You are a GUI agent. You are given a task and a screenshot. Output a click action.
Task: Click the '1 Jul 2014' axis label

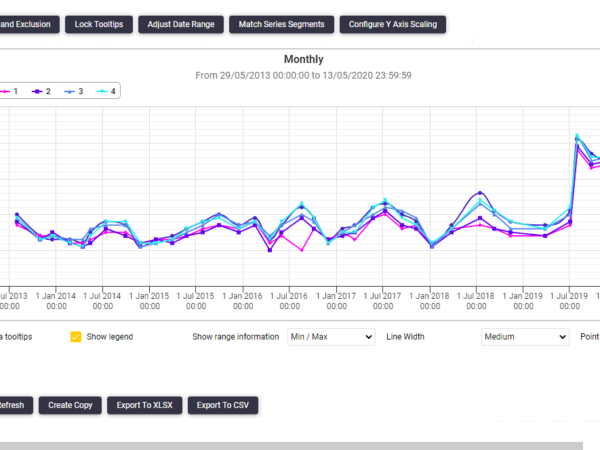coord(102,301)
